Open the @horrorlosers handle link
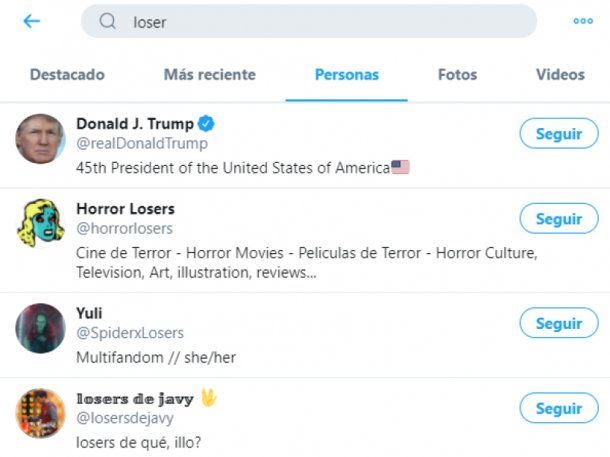The image size is (610, 457). click(x=124, y=229)
